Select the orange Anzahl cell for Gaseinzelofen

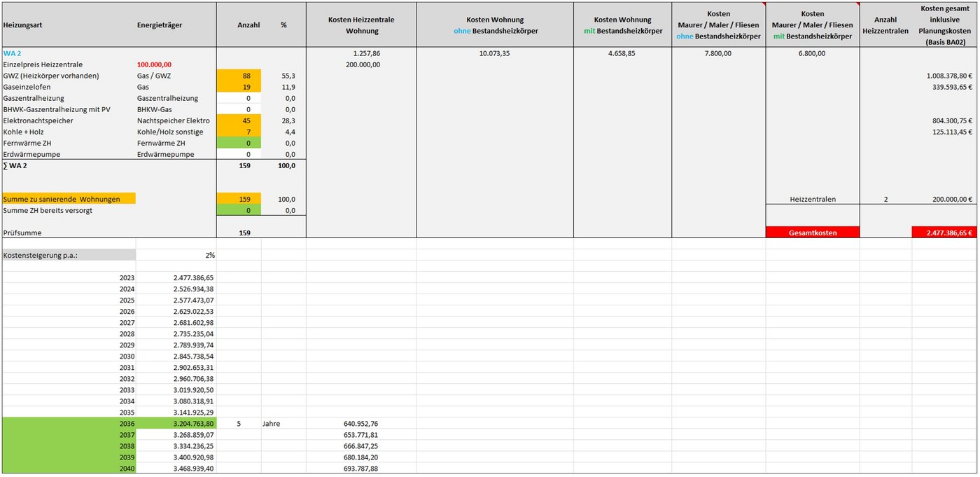tap(239, 87)
